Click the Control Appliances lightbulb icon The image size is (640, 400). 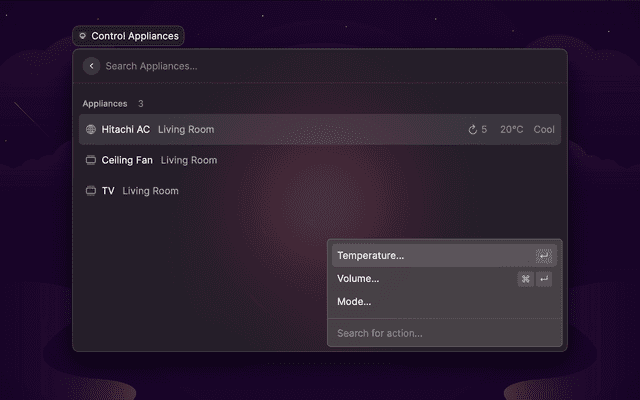pyautogui.click(x=82, y=36)
